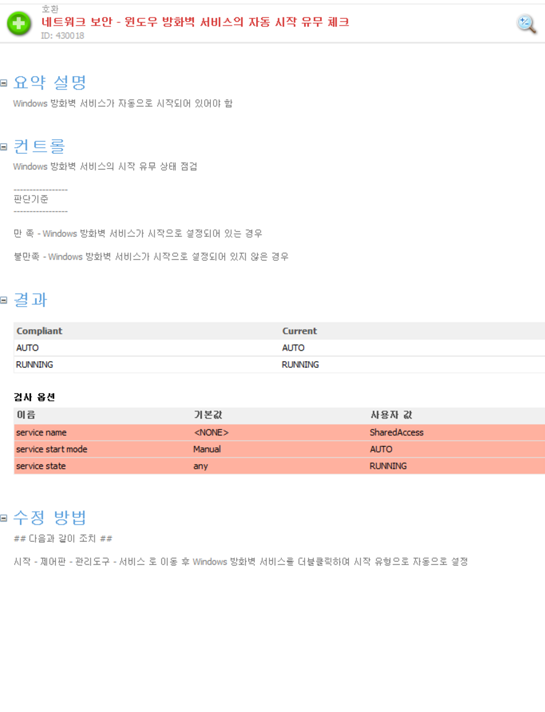Click the 사용자 값 column header
This screenshot has width=545, height=712.
[391, 415]
